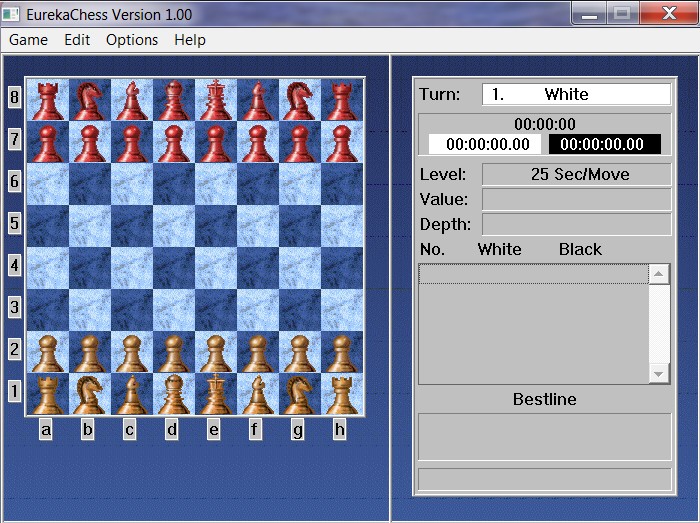
Task: Click the red bishop on c8
Action: (132, 100)
